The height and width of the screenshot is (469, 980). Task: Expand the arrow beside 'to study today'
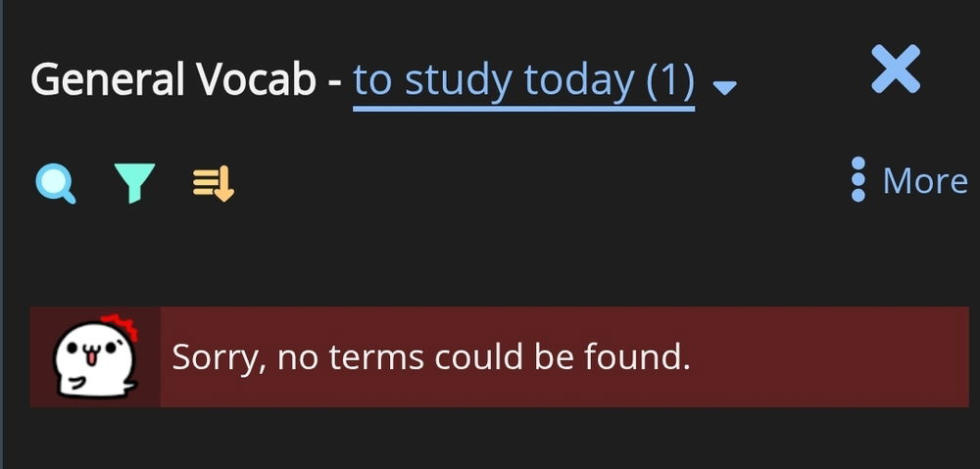[x=724, y=88]
